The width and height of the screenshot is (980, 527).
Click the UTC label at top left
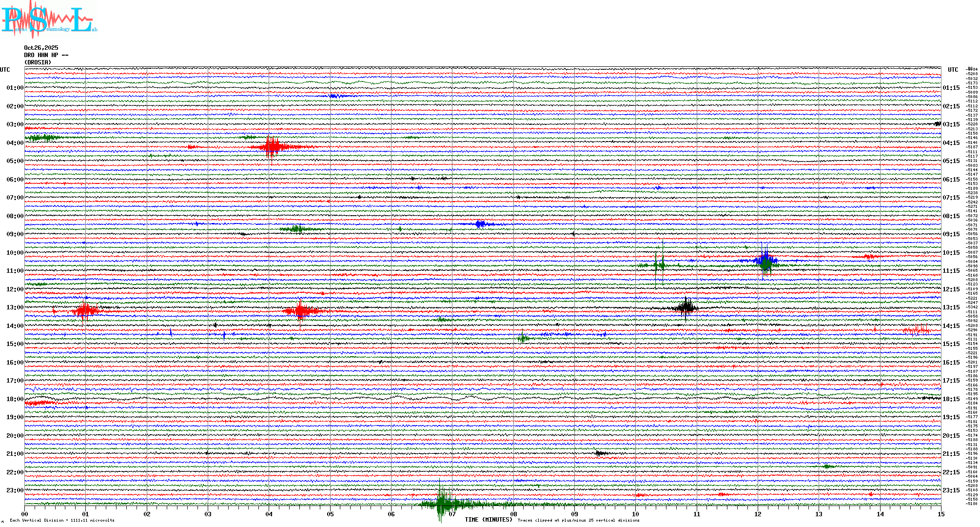click(5, 70)
